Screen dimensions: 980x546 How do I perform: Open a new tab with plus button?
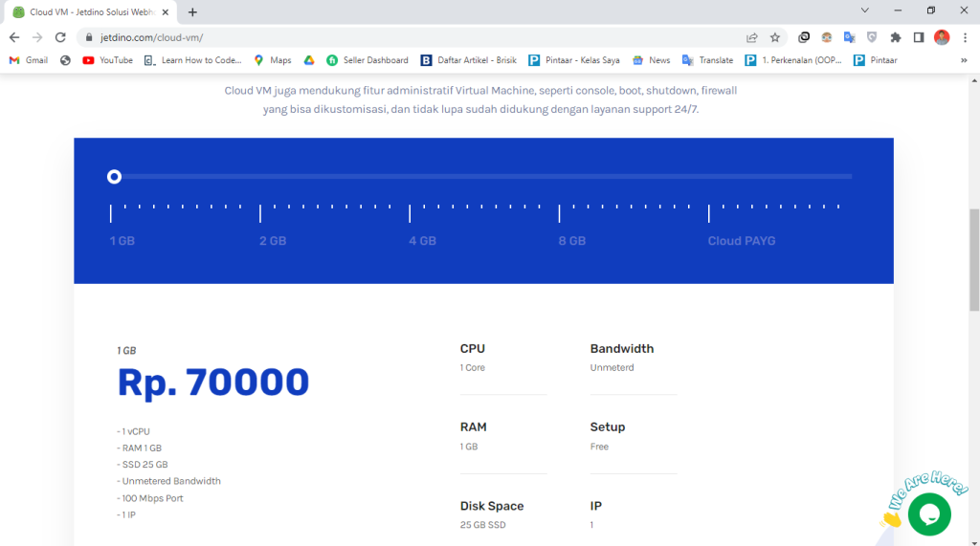192,12
